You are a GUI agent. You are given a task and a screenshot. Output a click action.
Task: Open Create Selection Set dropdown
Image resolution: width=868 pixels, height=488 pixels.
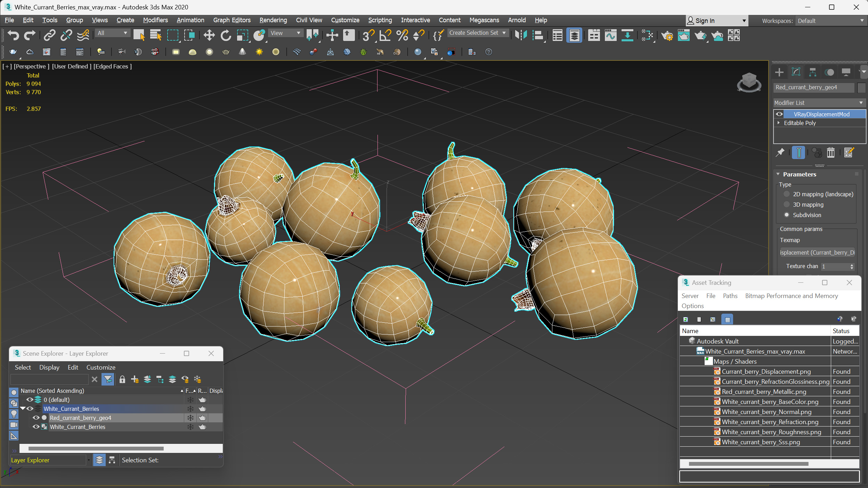coord(478,33)
